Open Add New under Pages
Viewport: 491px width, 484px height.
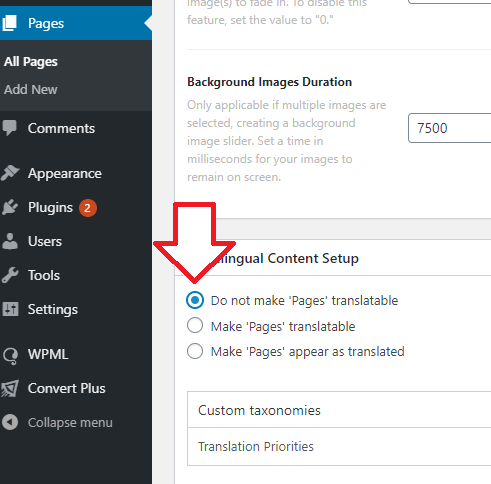click(x=31, y=89)
